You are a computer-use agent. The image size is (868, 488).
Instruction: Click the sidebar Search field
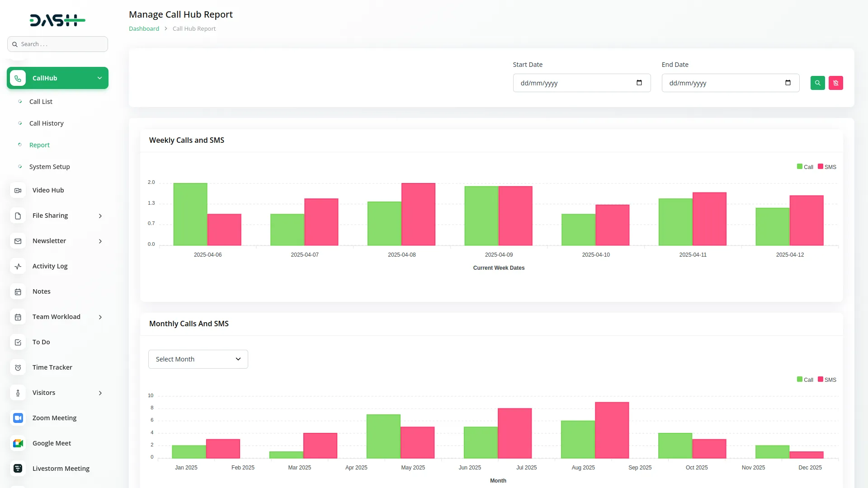click(x=58, y=44)
